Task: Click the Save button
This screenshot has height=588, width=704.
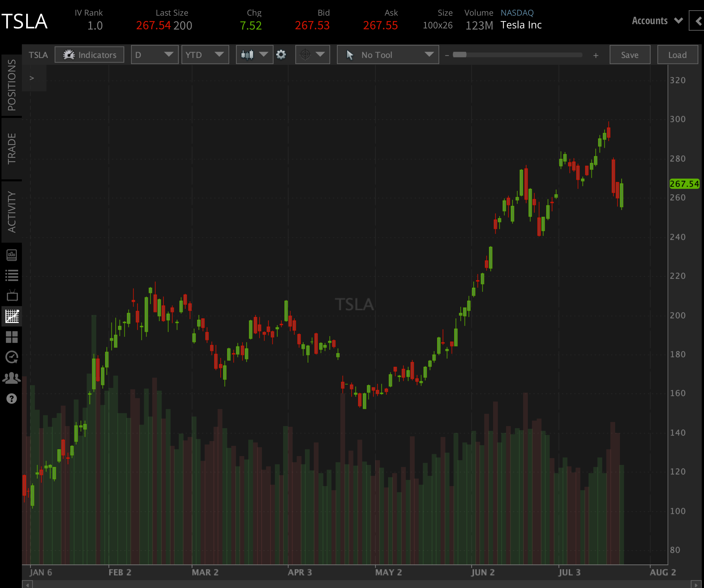Action: tap(630, 55)
